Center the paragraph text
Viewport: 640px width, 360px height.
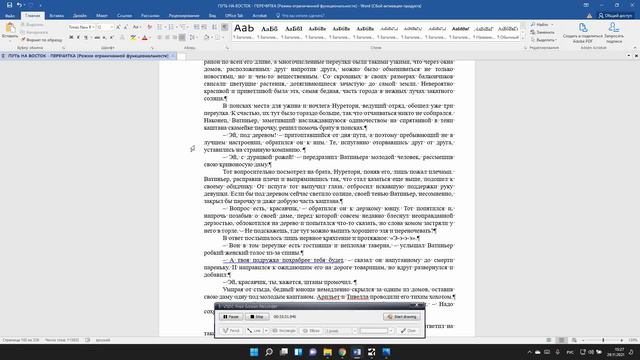click(167, 38)
